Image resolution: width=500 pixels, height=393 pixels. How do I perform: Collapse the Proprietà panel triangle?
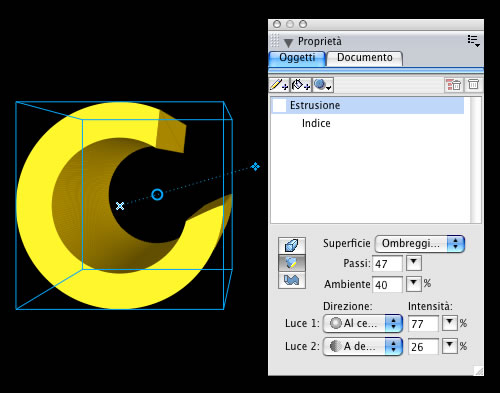coord(288,42)
